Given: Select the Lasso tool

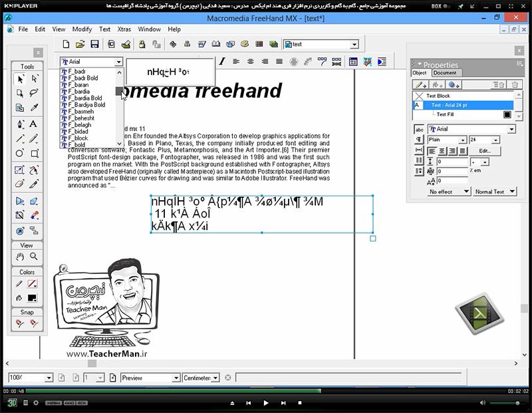Looking at the screenshot, I should click(x=34, y=93).
